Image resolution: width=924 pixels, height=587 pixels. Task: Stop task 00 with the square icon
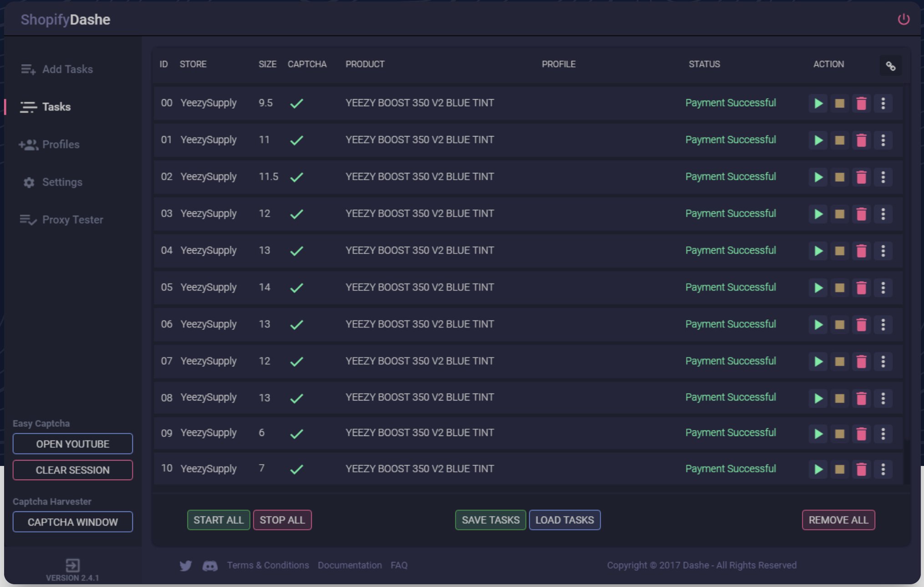coord(840,103)
